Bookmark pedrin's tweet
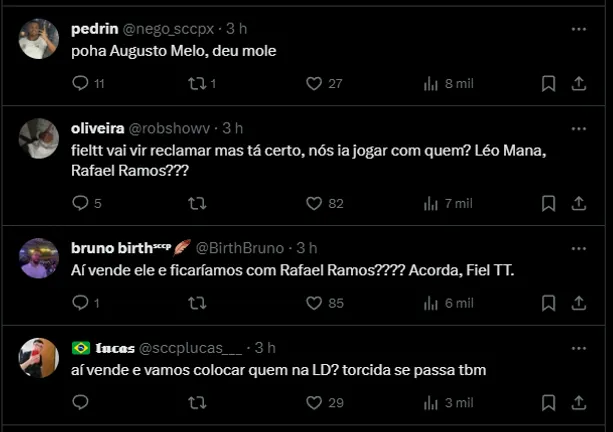Screen dimensions: 613x432 click(x=548, y=84)
